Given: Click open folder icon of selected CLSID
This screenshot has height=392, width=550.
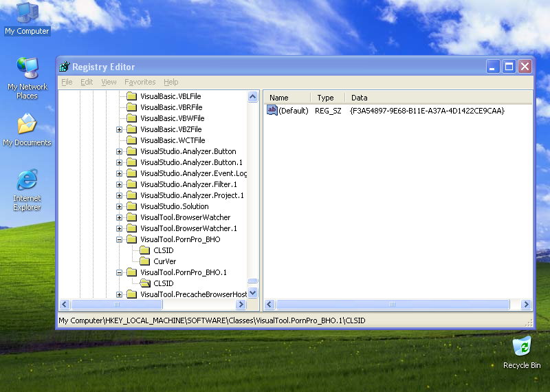Looking at the screenshot, I should [x=145, y=283].
